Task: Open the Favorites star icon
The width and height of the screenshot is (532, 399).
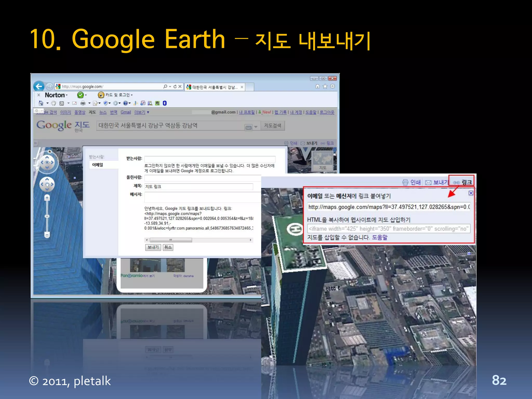Action: coord(325,86)
